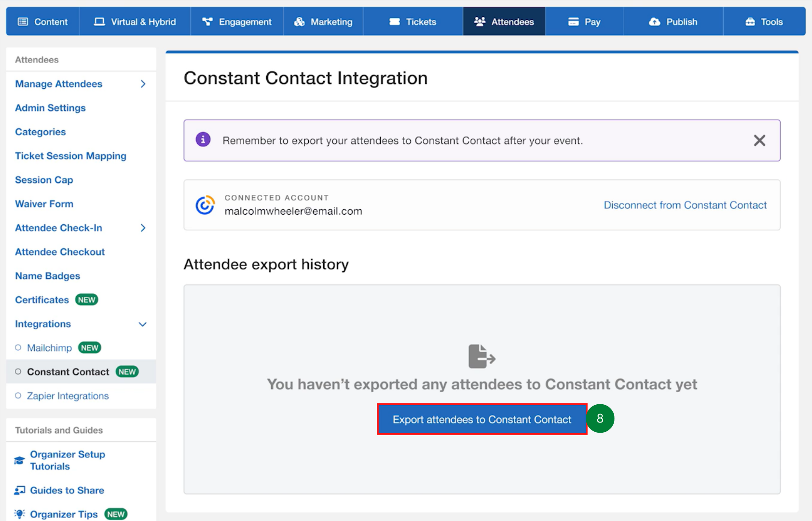This screenshot has width=812, height=521.
Task: Open the Engagement tab
Action: coord(237,22)
